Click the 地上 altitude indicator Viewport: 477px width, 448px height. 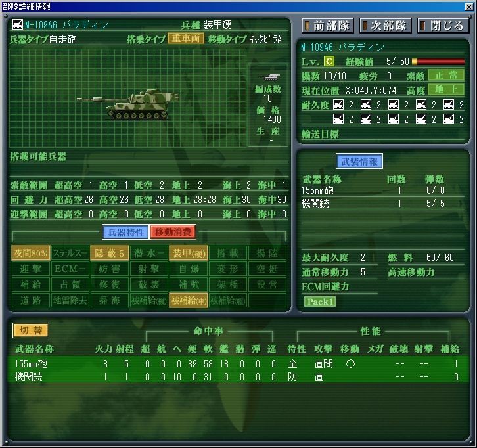coord(446,90)
